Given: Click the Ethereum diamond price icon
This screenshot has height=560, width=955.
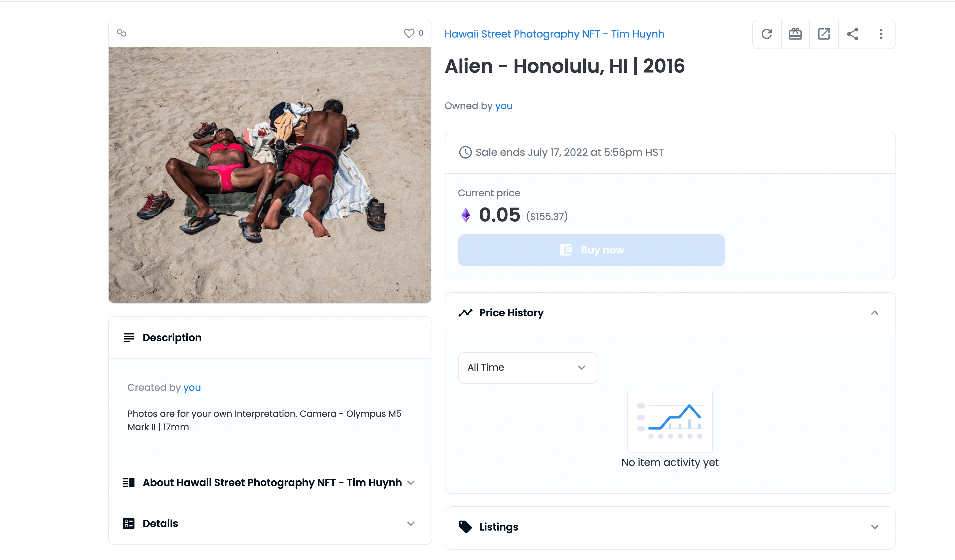Looking at the screenshot, I should [466, 215].
